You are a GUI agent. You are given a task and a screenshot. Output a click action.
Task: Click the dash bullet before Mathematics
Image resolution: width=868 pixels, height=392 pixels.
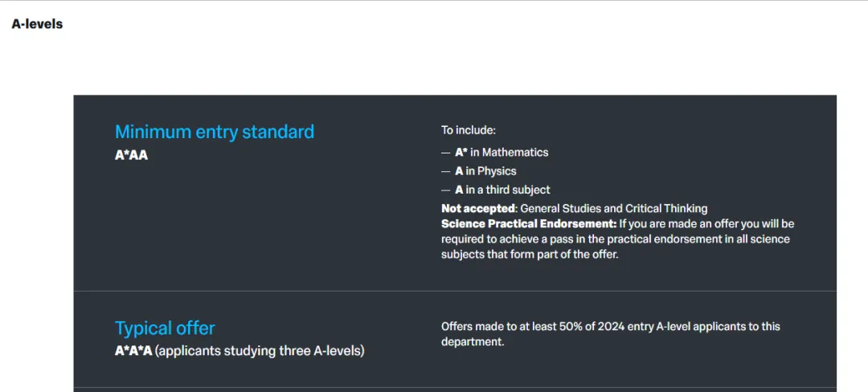(x=446, y=152)
